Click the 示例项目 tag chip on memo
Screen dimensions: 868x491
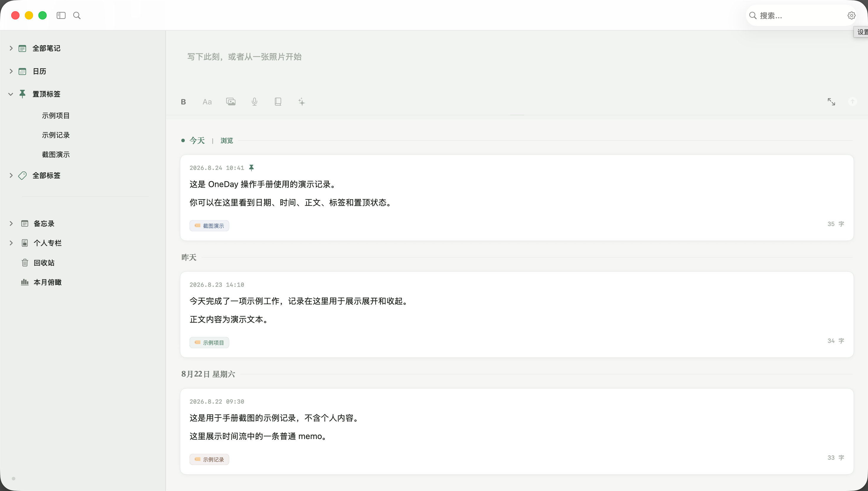[x=209, y=343]
